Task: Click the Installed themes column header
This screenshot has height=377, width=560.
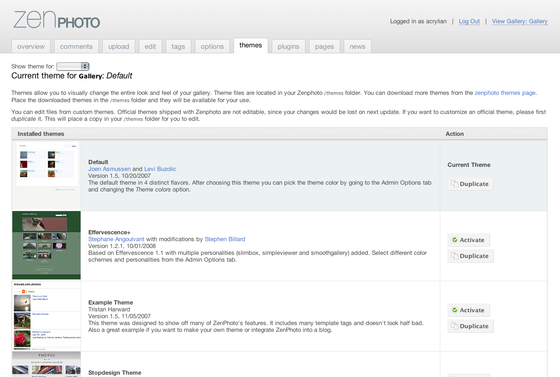Action: (41, 134)
